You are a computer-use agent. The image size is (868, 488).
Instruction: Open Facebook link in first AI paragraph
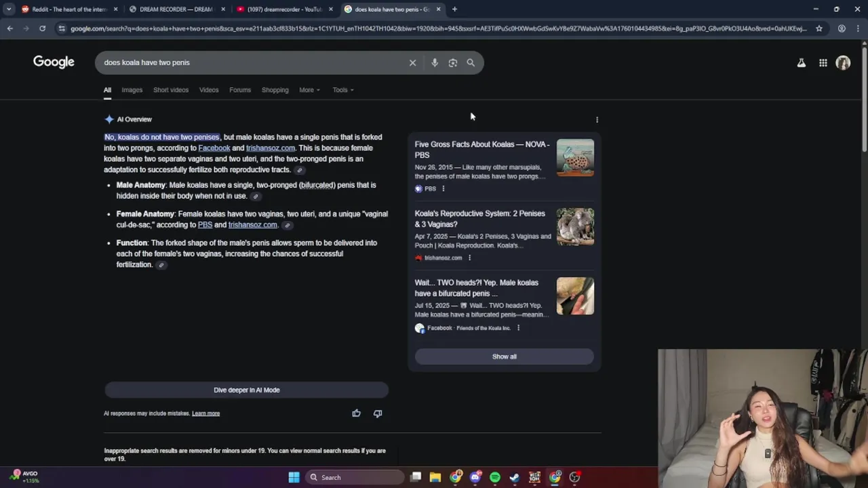coord(214,148)
